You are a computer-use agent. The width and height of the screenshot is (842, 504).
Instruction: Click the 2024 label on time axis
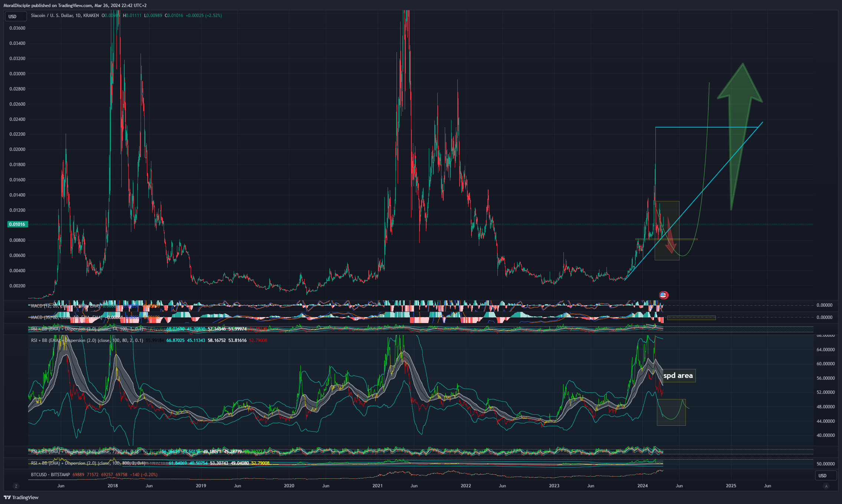pyautogui.click(x=642, y=486)
